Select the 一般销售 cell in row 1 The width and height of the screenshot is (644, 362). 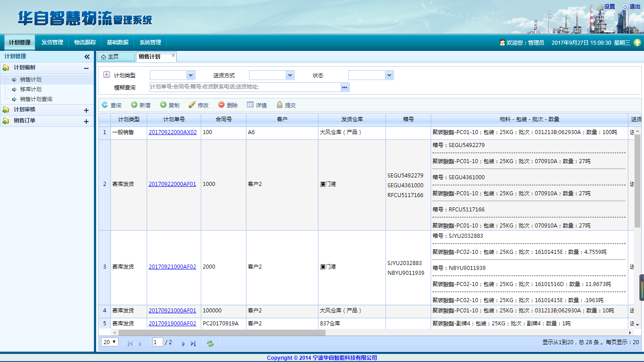(129, 132)
